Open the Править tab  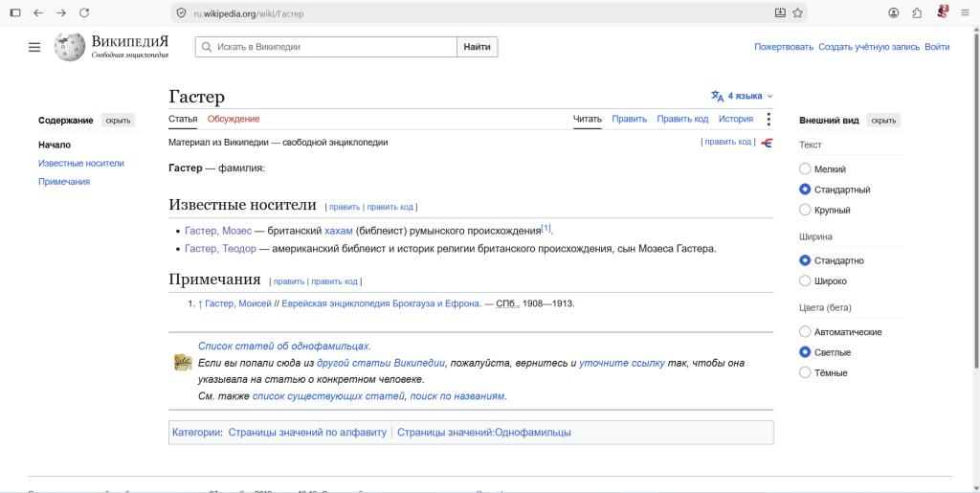630,119
